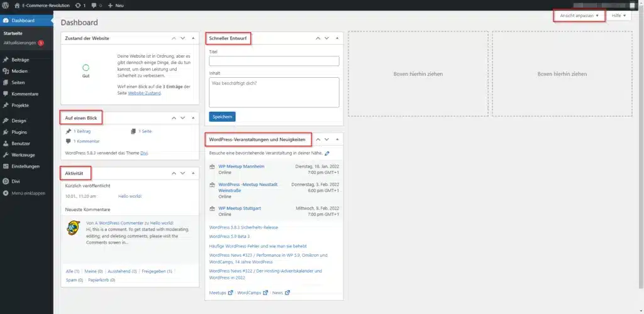
Task: Move Zustand der Website box down
Action: coord(183,38)
